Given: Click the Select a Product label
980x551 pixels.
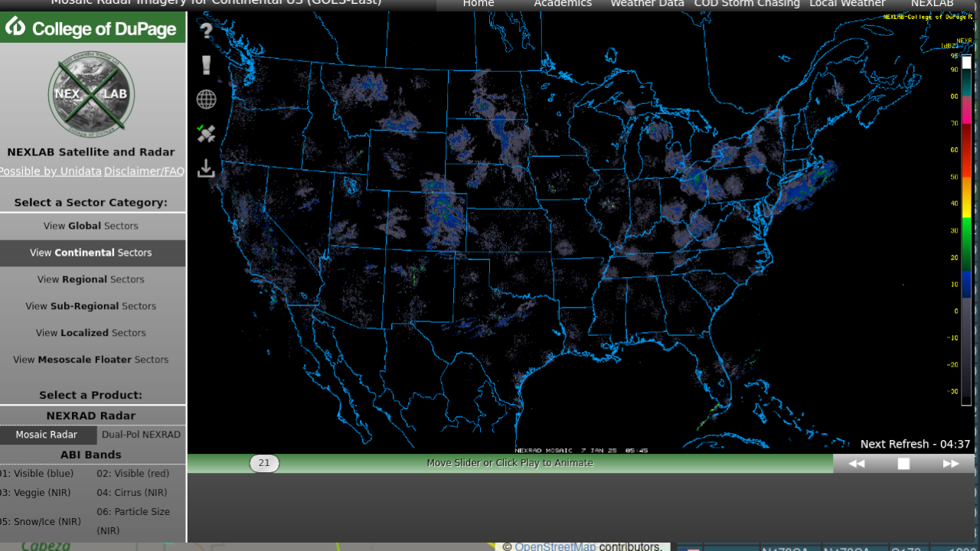Looking at the screenshot, I should [91, 396].
